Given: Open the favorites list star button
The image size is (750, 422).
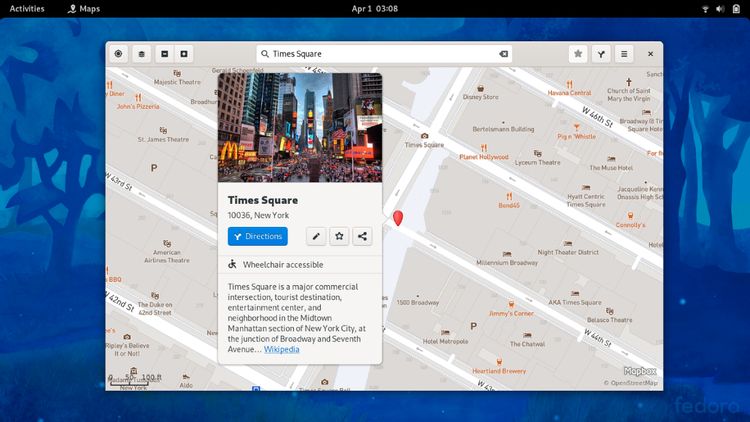Looking at the screenshot, I should point(578,54).
